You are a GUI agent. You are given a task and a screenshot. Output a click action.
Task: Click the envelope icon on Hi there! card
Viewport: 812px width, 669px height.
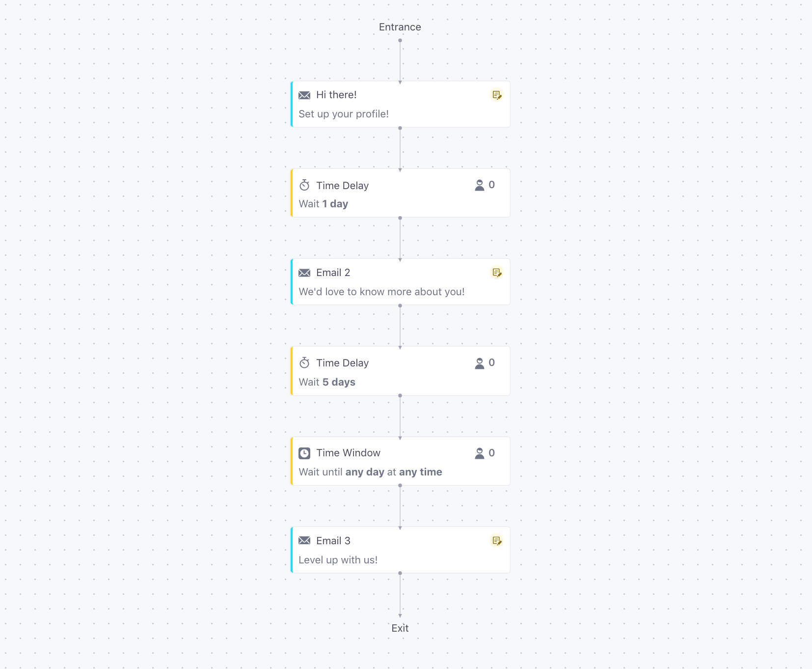point(304,95)
